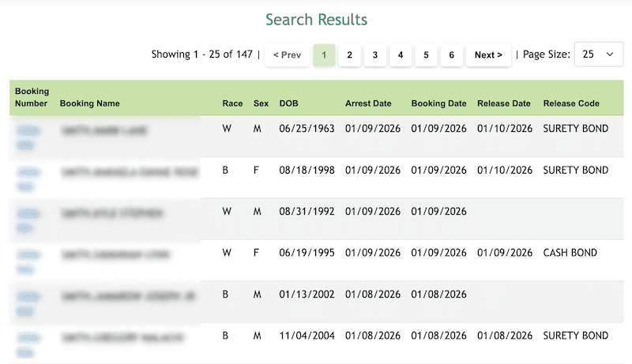Image resolution: width=632 pixels, height=364 pixels.
Task: Go to last page number 6
Action: pos(451,54)
